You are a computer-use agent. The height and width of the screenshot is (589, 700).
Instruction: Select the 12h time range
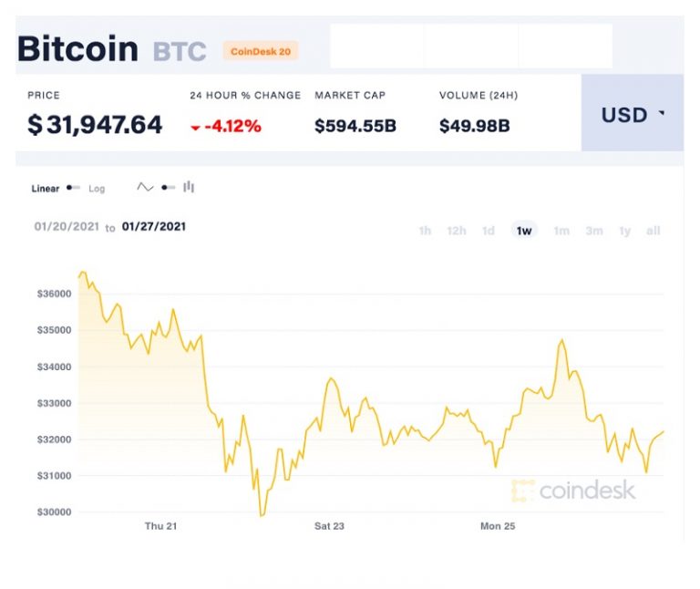point(457,231)
